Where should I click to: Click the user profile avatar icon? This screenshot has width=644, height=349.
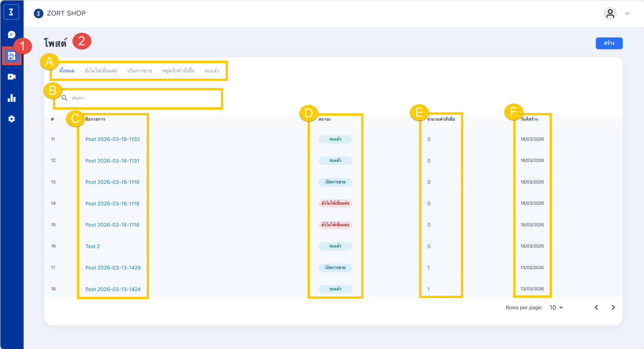pyautogui.click(x=610, y=13)
